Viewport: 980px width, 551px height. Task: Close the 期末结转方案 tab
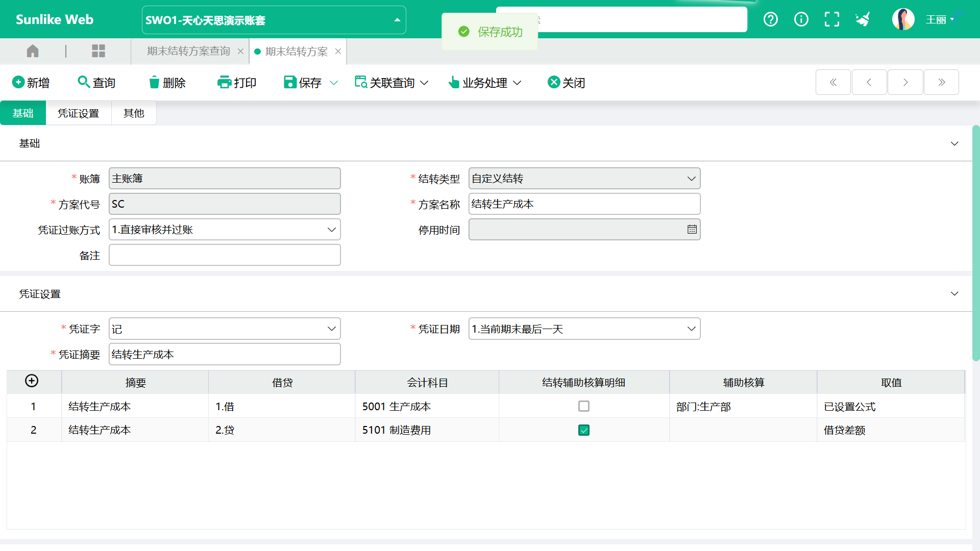click(338, 52)
